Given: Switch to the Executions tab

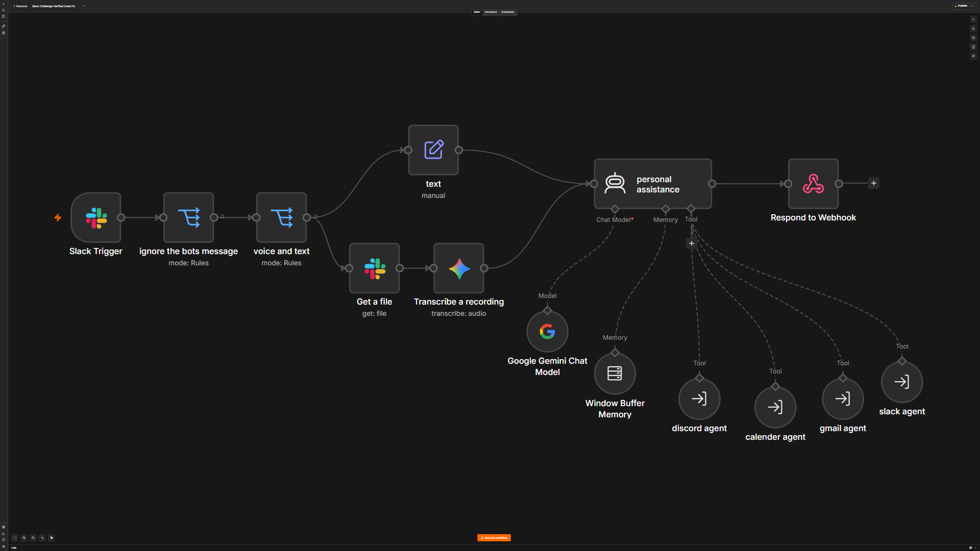Looking at the screenshot, I should coord(491,12).
